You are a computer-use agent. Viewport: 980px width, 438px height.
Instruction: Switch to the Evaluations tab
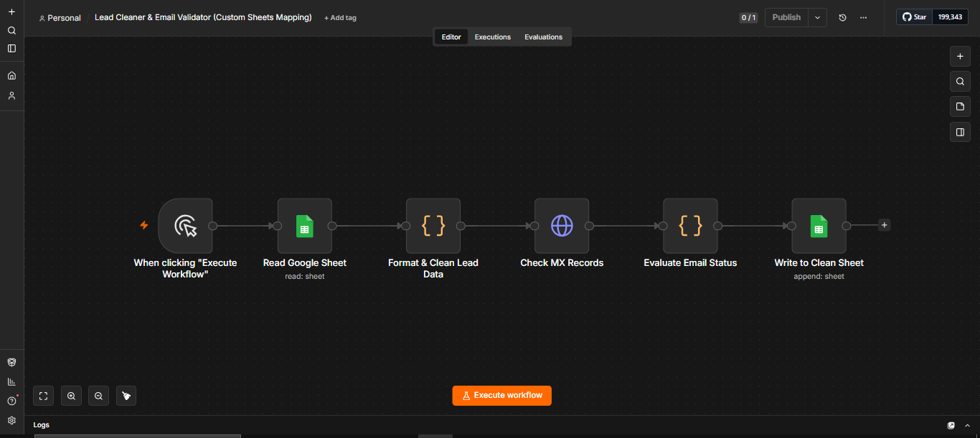(x=543, y=37)
